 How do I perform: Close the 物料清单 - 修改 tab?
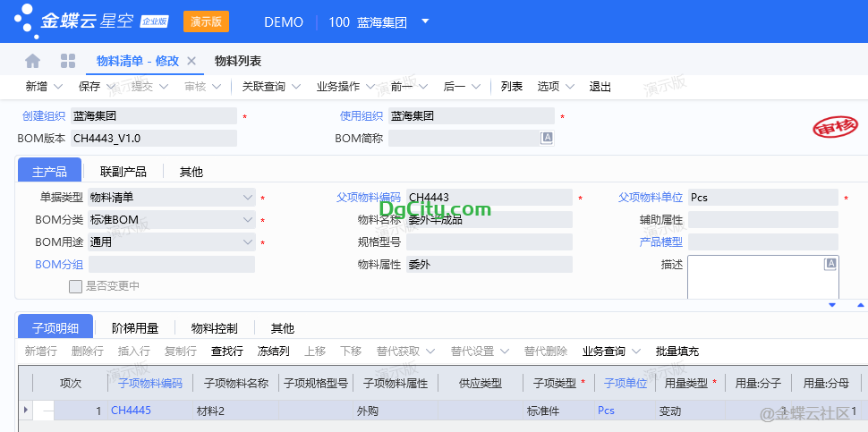point(191,61)
